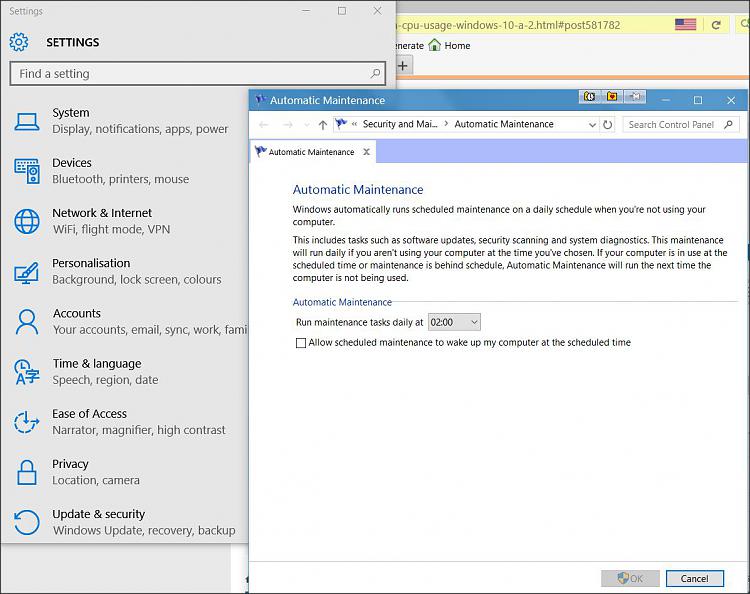Click Forward arrow in Automatic Maintenance window

(x=288, y=125)
